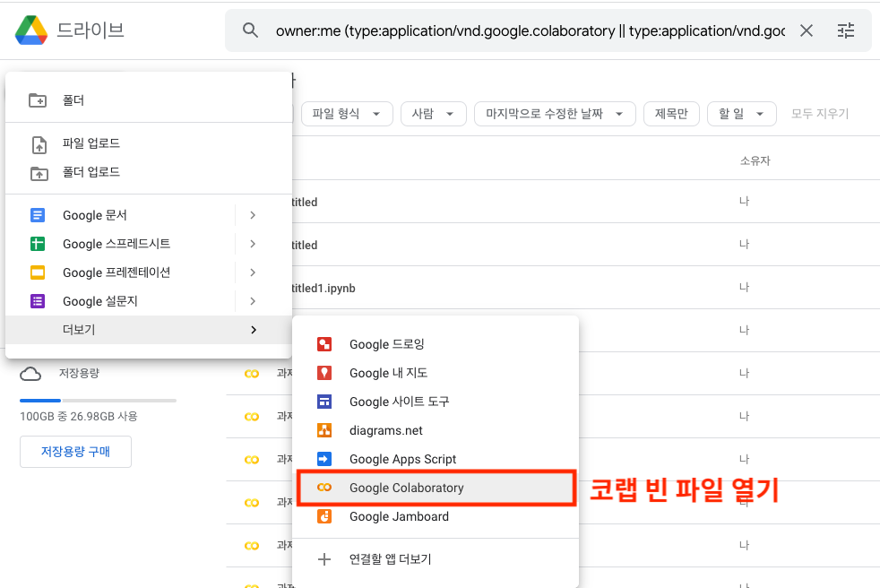Click the Google Jamboard icon
Image resolution: width=880 pixels, height=588 pixels.
click(324, 516)
